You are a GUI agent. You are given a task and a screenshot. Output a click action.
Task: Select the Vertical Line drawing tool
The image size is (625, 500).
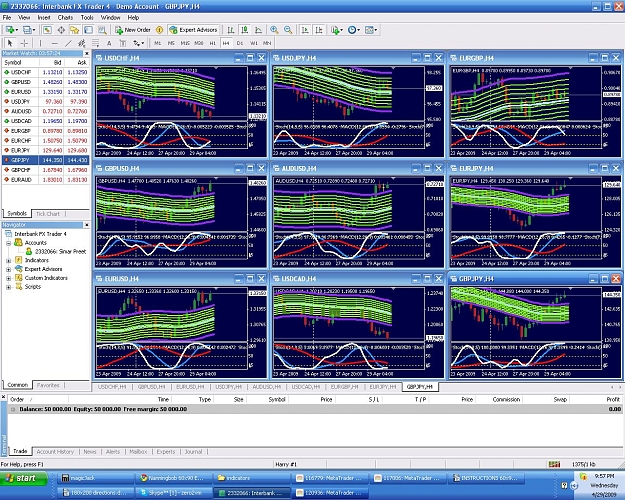point(40,43)
